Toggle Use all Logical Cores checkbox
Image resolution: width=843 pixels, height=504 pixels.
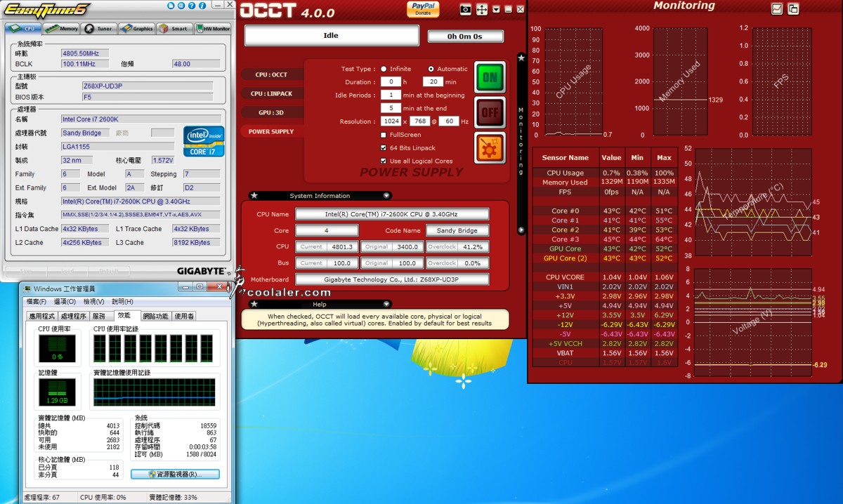[384, 161]
